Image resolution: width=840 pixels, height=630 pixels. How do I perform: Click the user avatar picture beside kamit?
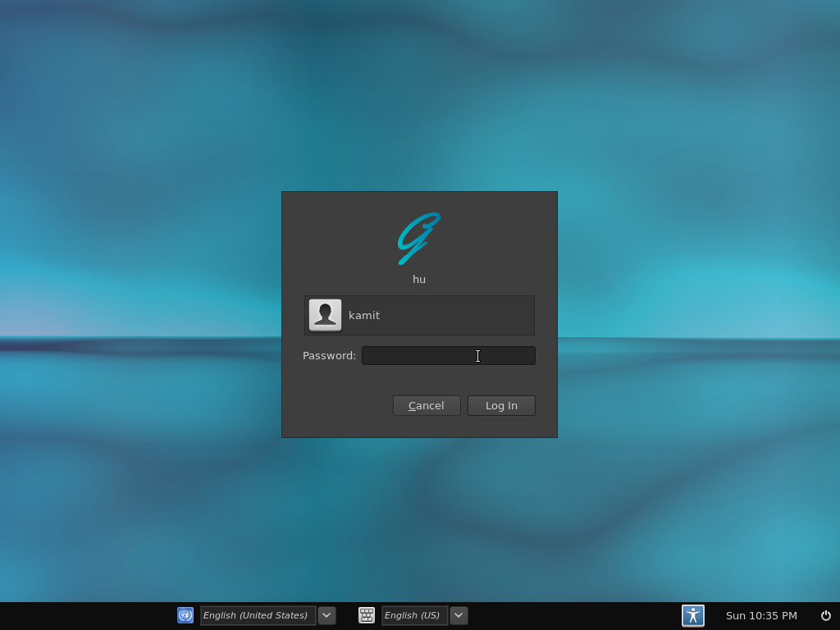tap(324, 314)
